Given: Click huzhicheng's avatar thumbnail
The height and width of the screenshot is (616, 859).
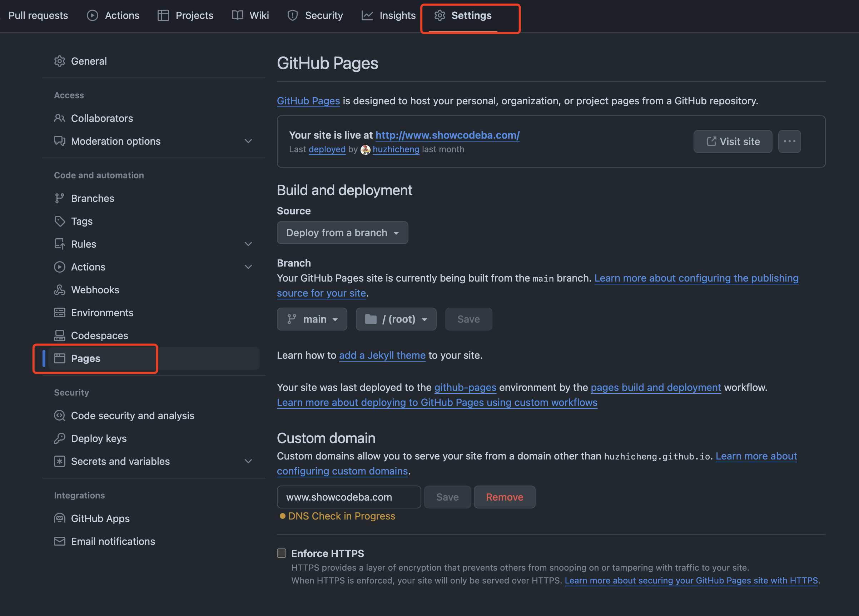Looking at the screenshot, I should point(365,150).
